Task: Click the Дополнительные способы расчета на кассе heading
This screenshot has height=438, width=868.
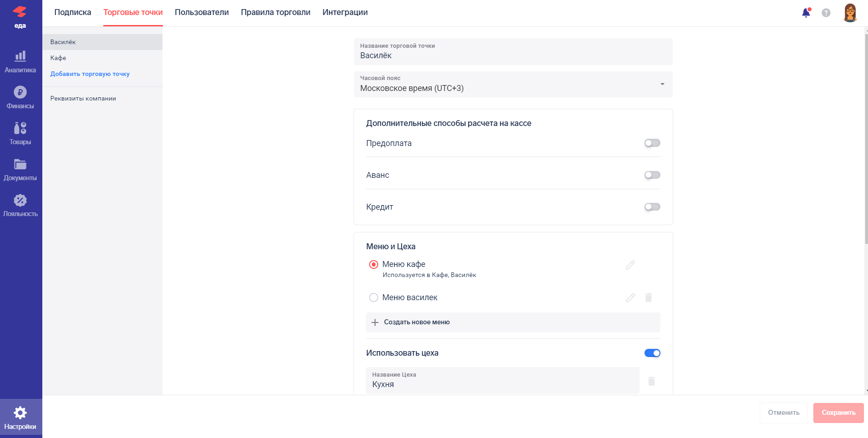Action: coord(449,123)
